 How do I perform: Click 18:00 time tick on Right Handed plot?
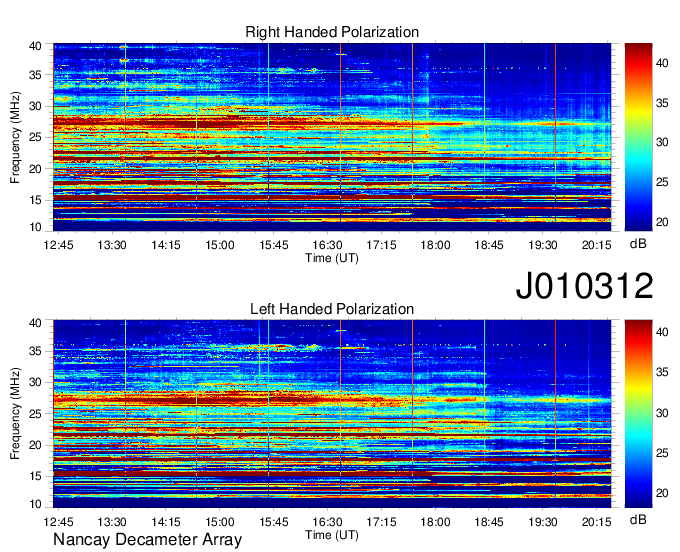point(435,245)
